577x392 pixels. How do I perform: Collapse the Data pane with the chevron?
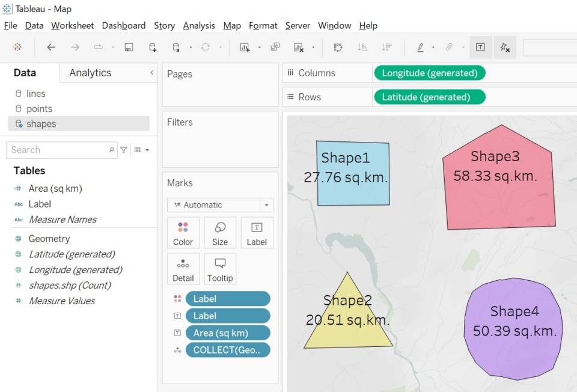click(x=152, y=72)
